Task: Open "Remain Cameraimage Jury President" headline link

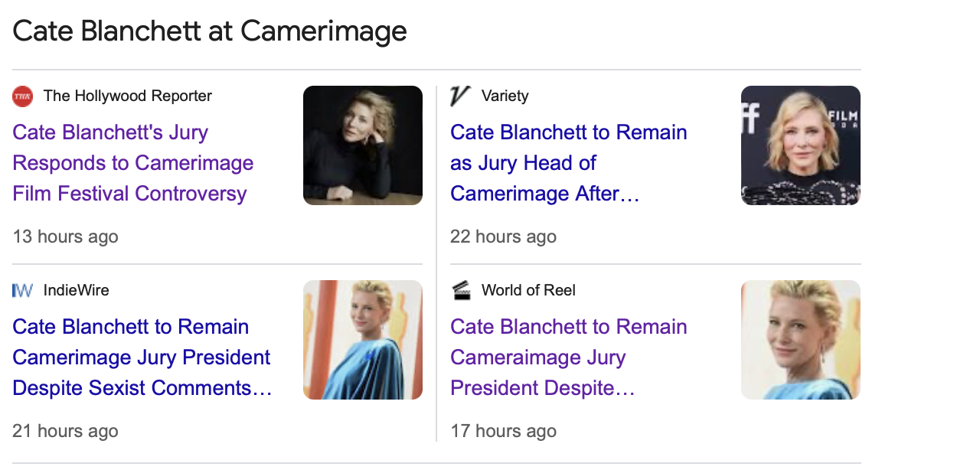Action: click(568, 357)
